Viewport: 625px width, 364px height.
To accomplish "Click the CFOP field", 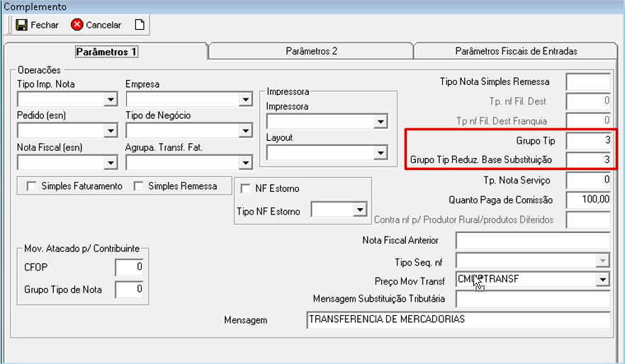I will pos(129,268).
